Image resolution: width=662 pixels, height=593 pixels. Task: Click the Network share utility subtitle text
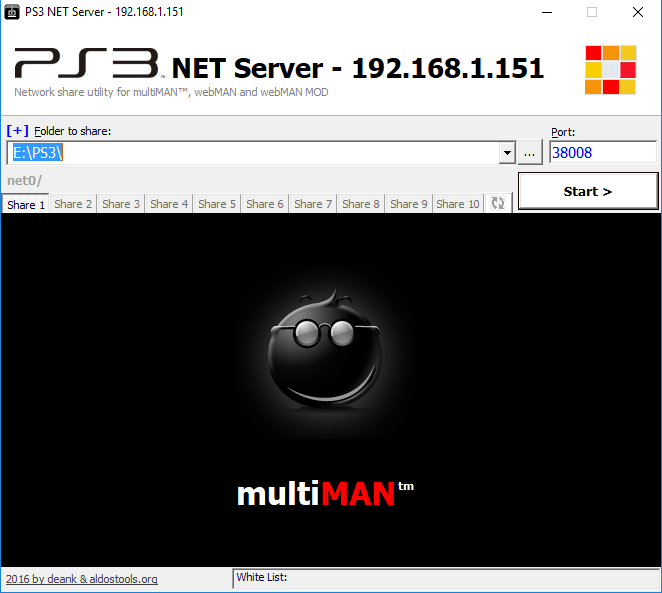pos(171,92)
